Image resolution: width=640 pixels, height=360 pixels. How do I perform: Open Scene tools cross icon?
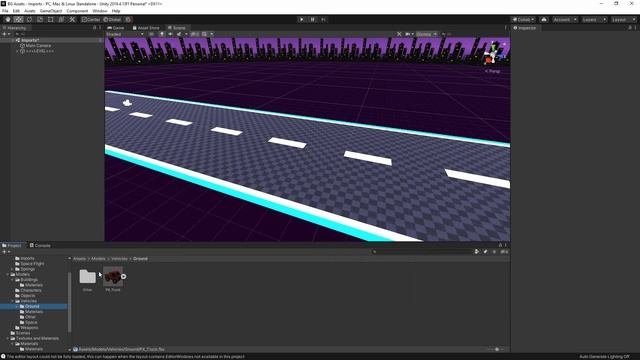[x=399, y=34]
